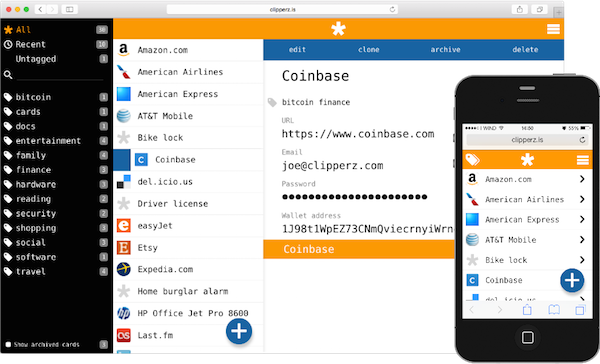Click the joe@clipperz.com email value

coord(332,166)
